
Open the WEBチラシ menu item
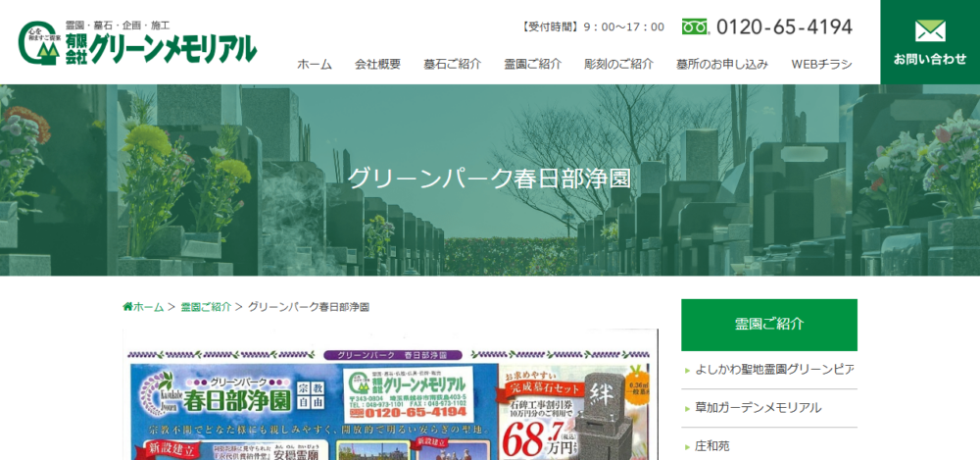point(821,64)
